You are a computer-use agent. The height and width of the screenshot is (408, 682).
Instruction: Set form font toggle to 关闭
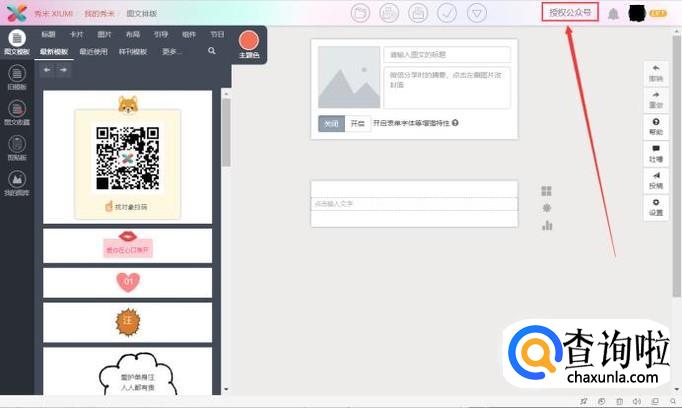(x=331, y=124)
